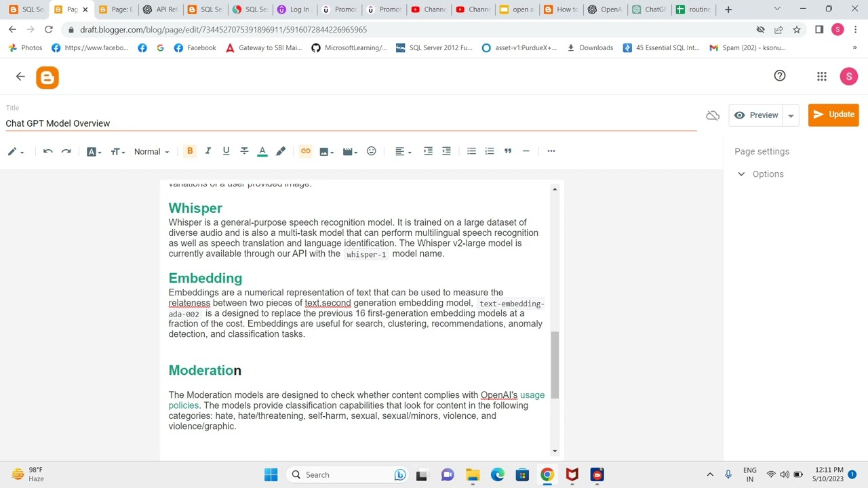Toggle Italic formatting
Screen dimensions: 868x488
(208, 151)
